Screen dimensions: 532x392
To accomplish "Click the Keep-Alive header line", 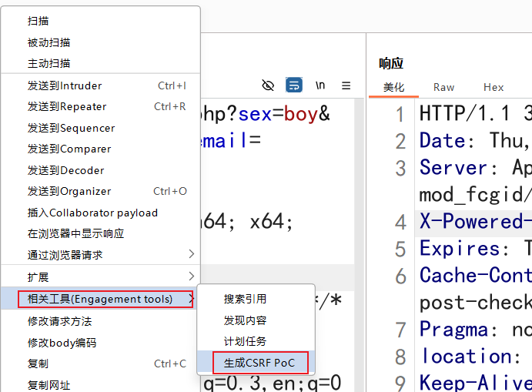I will coord(475,383).
